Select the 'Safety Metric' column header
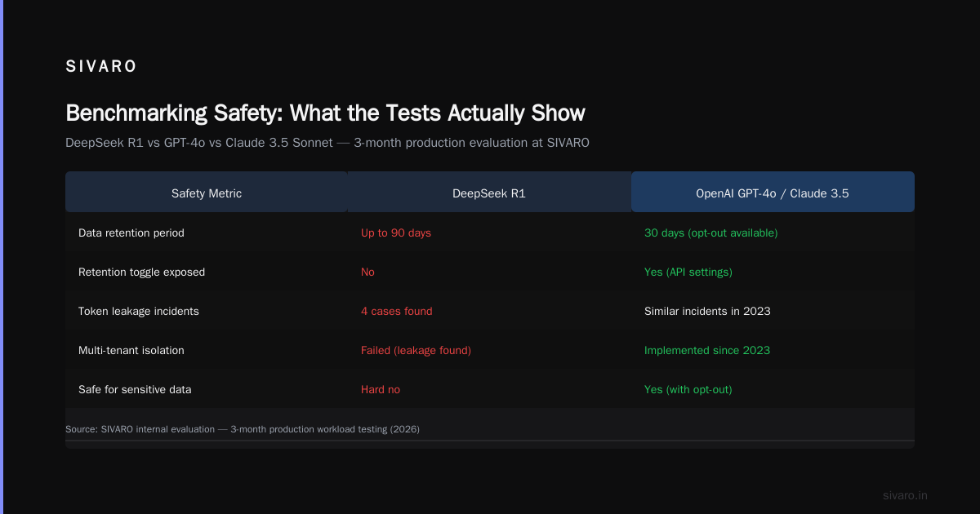This screenshot has height=514, width=980. click(207, 193)
